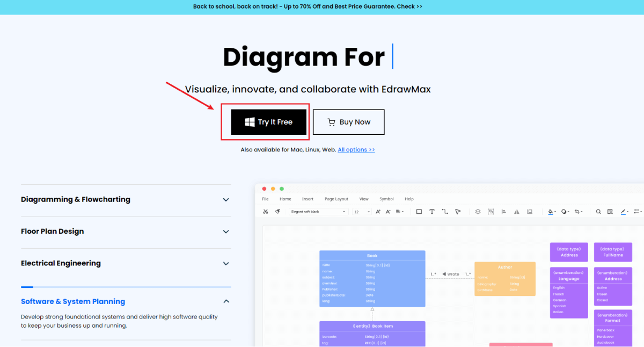Click the purple Book Item entity box

pos(372,334)
